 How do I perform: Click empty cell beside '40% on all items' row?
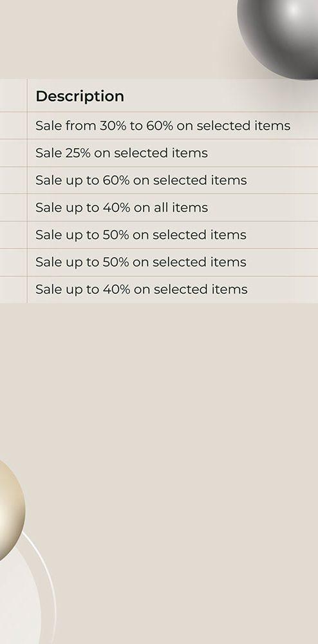[x=14, y=207]
